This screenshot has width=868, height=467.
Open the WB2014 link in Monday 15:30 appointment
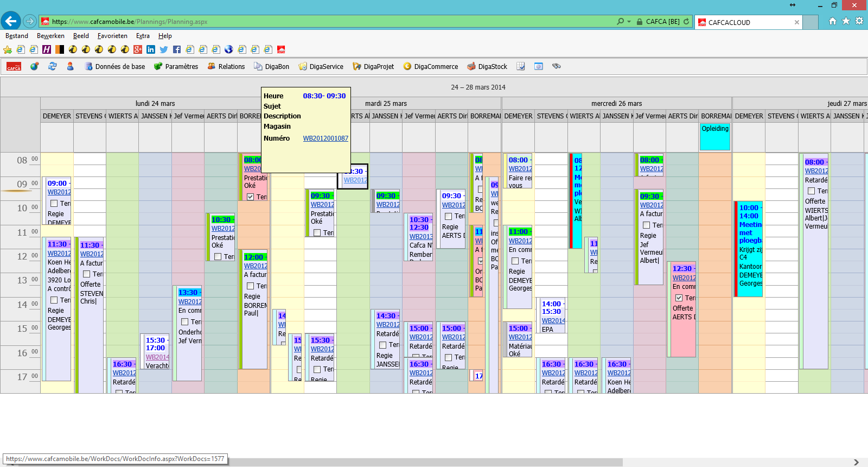pos(157,357)
